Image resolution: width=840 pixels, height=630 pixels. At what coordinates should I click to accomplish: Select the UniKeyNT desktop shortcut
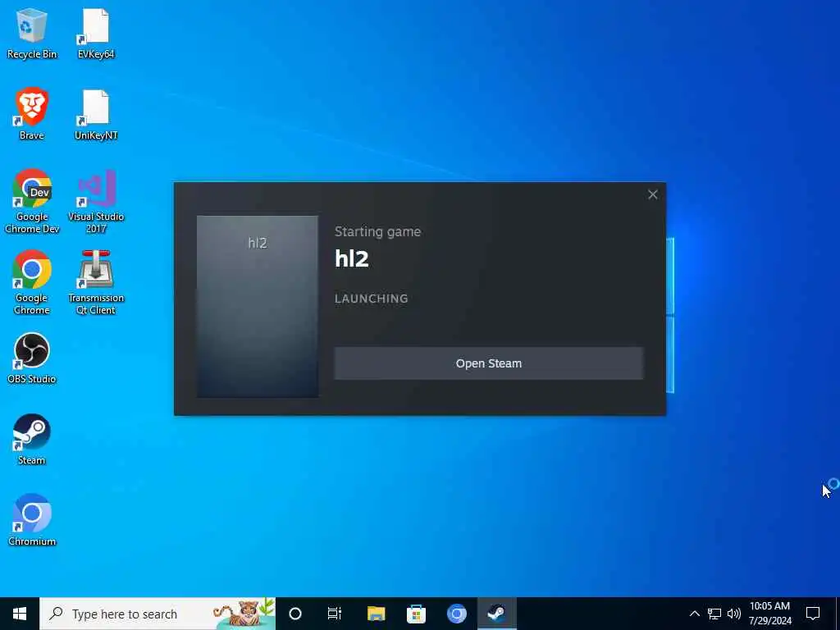(x=96, y=114)
